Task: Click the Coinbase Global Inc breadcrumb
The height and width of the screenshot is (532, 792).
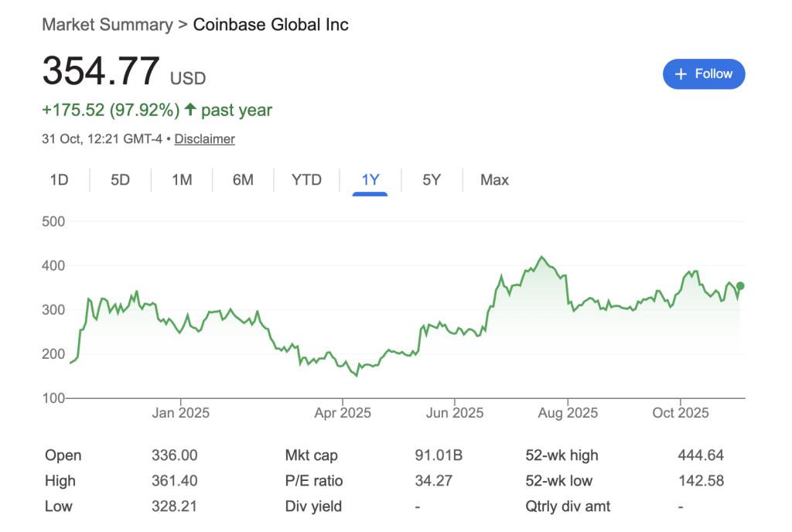Action: tap(271, 24)
